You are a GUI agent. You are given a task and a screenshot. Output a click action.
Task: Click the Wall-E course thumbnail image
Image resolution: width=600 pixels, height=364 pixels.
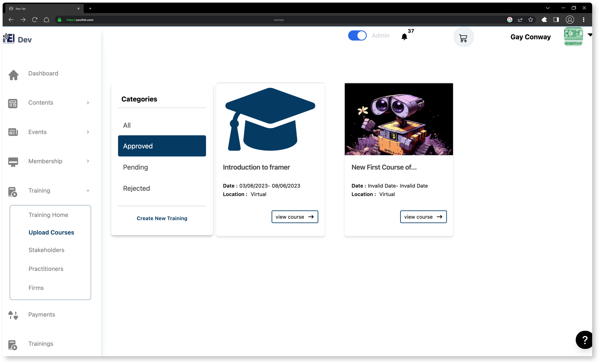tap(399, 119)
